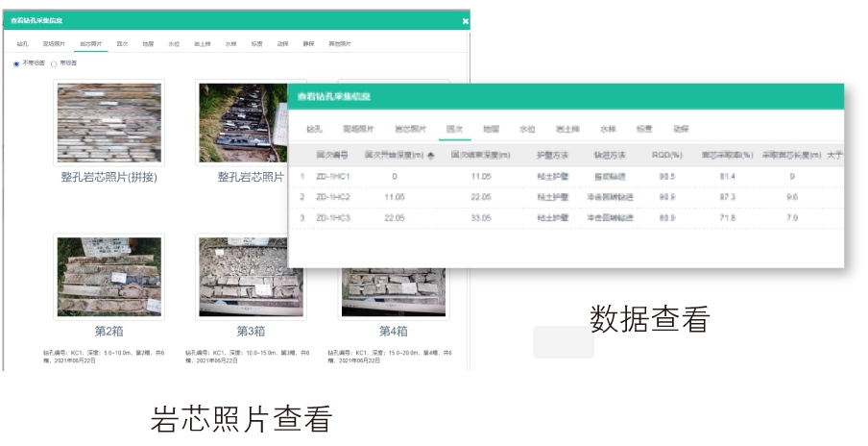
Task: View the 第2箱 core photo
Action: pos(108,277)
